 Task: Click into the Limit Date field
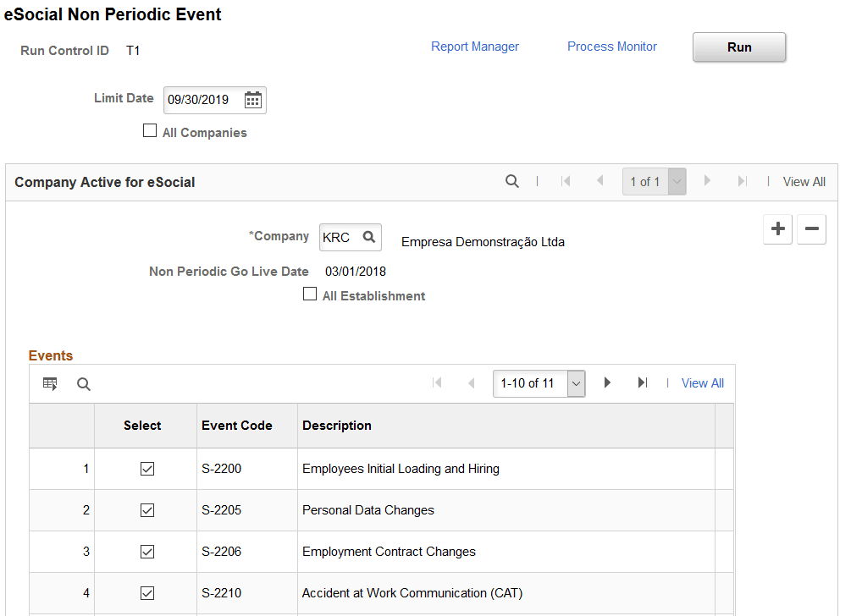(202, 100)
